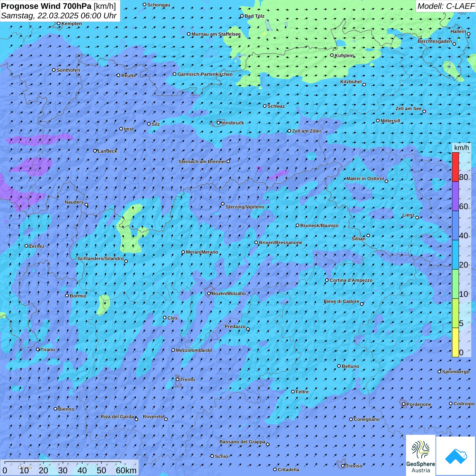Select the red 80 km/h legend color
Image resolution: width=476 pixels, height=476 pixels.
click(455, 167)
